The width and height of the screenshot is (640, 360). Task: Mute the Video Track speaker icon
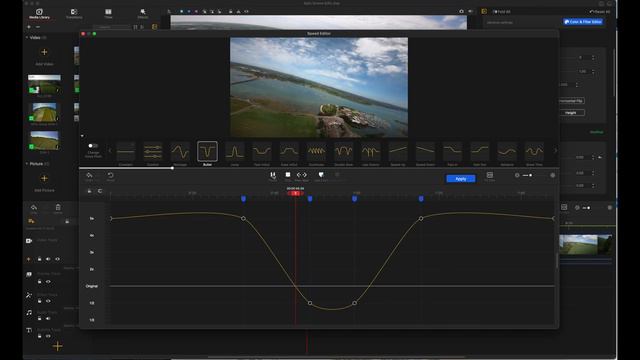tap(48, 259)
